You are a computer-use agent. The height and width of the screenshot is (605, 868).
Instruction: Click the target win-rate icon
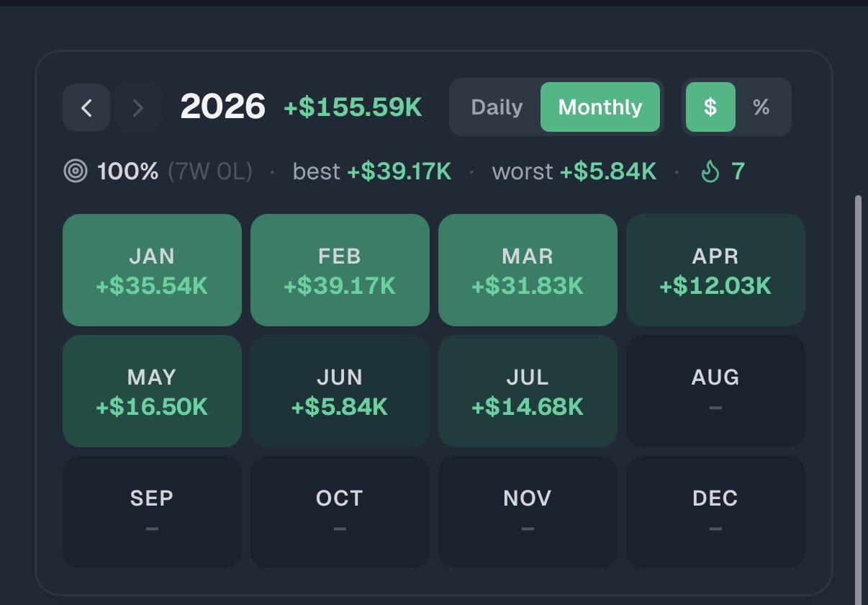point(76,171)
